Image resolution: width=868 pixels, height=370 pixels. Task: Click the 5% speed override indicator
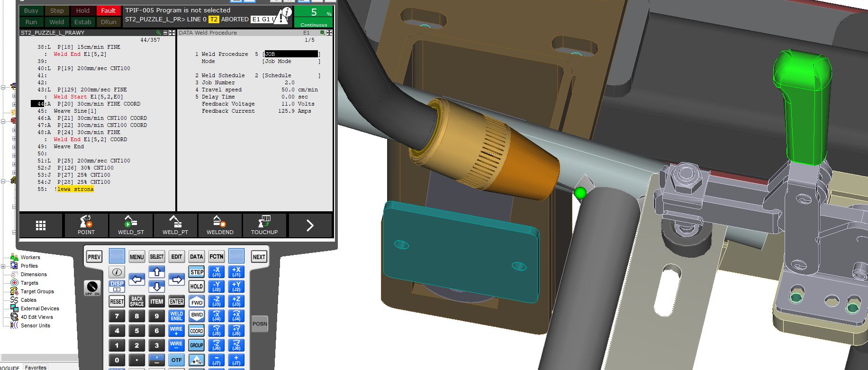pyautogui.click(x=314, y=17)
